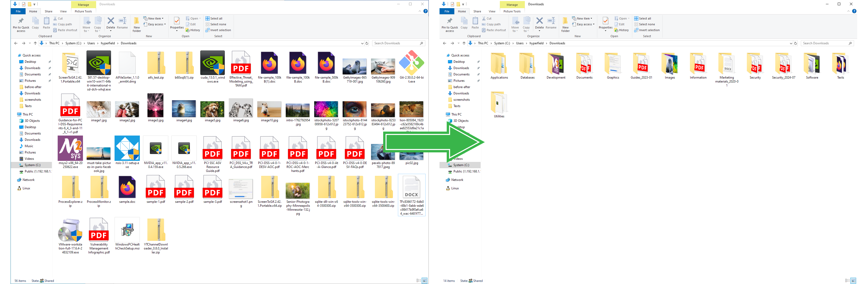Open the View tab in left window

[63, 11]
